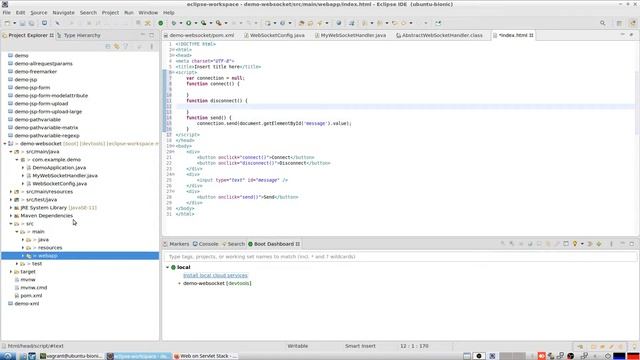This screenshot has width=640, height=360.
Task: Select the demo-pathvariable-regexp project
Action: pyautogui.click(x=47, y=136)
